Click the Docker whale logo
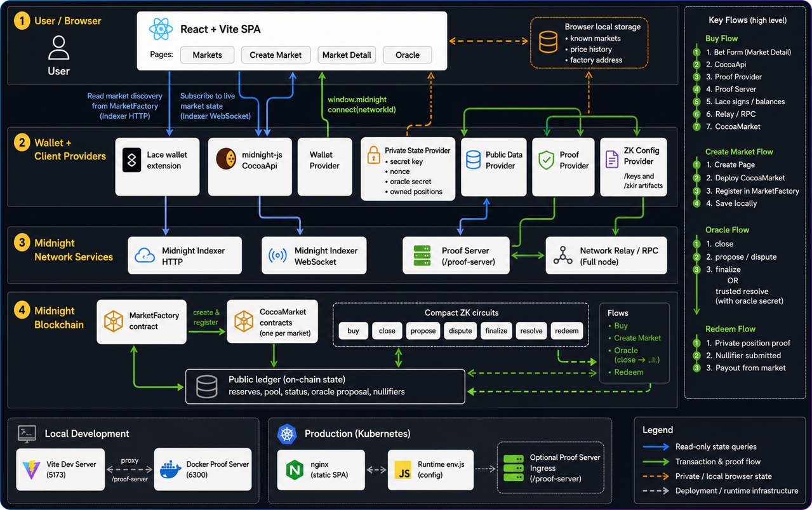Screen dimensions: 812x510 tap(170, 469)
